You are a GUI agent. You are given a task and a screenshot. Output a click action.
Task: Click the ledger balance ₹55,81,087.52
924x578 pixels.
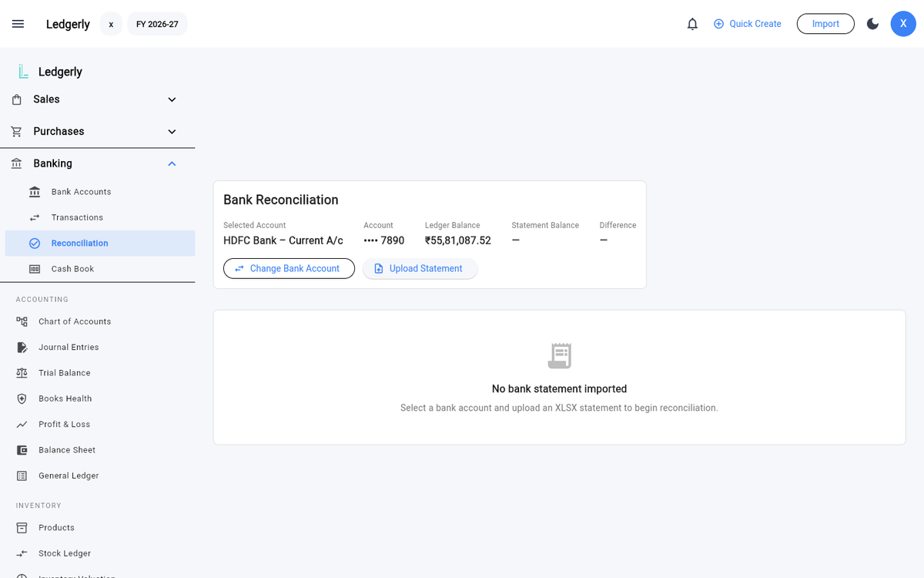[458, 240]
